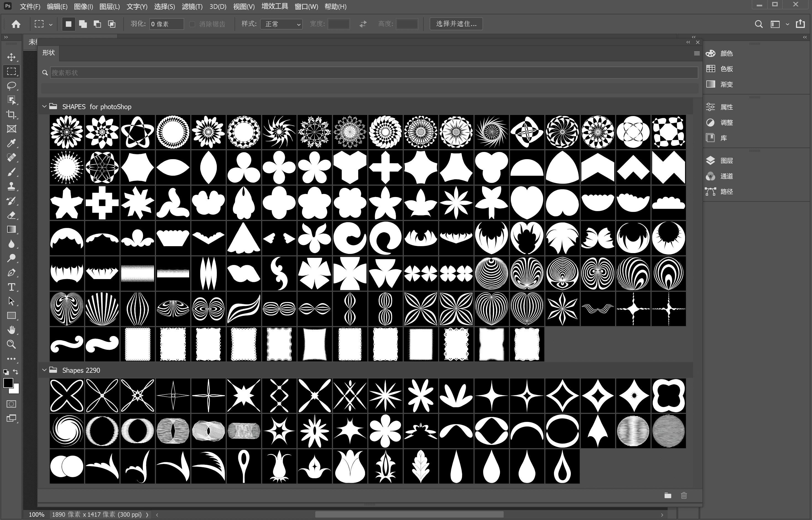Select the Pen tool

point(12,272)
